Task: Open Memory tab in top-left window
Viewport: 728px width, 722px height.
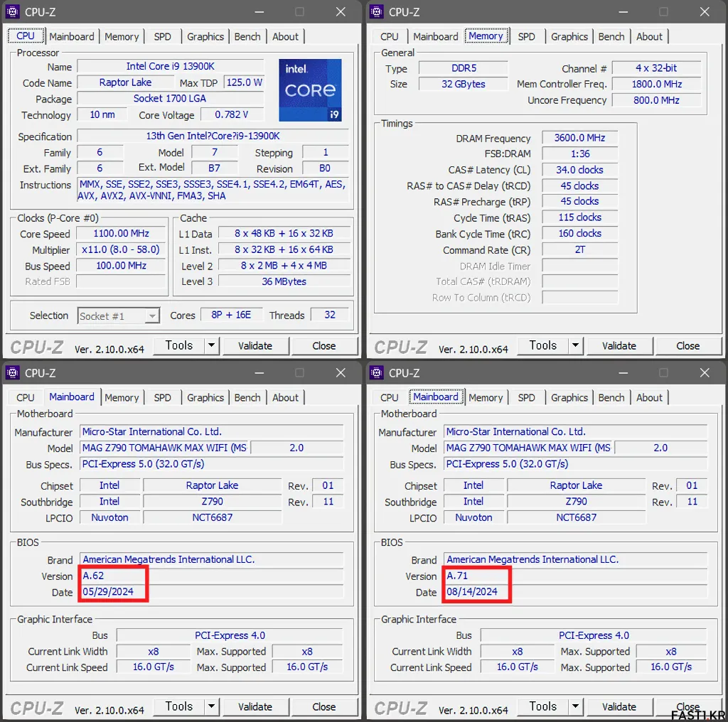Action: [122, 37]
